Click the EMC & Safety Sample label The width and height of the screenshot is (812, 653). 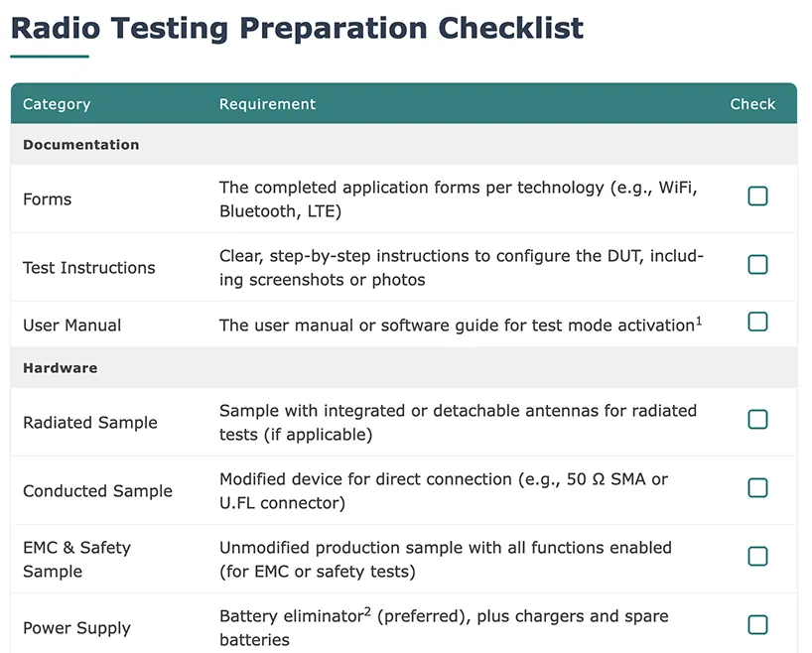(77, 558)
